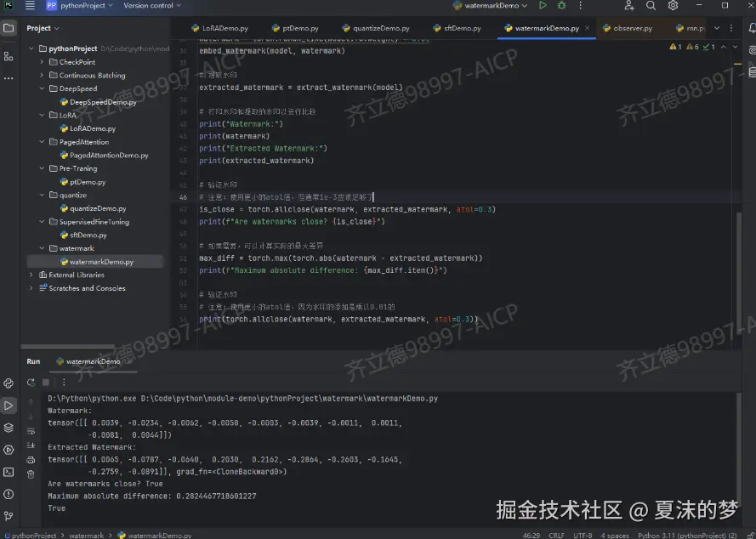Switch to the ptDemo.py editor tab
The width and height of the screenshot is (756, 539).
(295, 28)
